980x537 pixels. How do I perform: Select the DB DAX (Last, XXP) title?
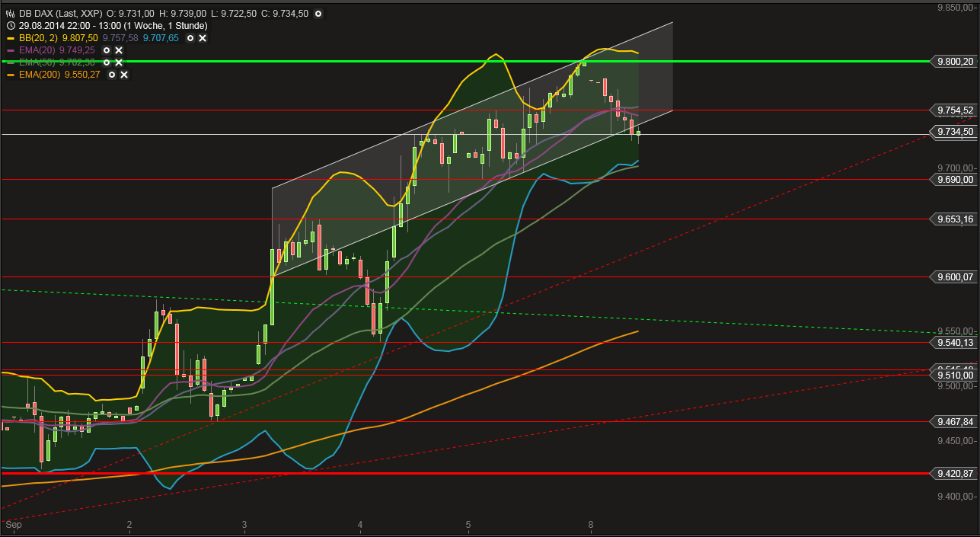61,14
